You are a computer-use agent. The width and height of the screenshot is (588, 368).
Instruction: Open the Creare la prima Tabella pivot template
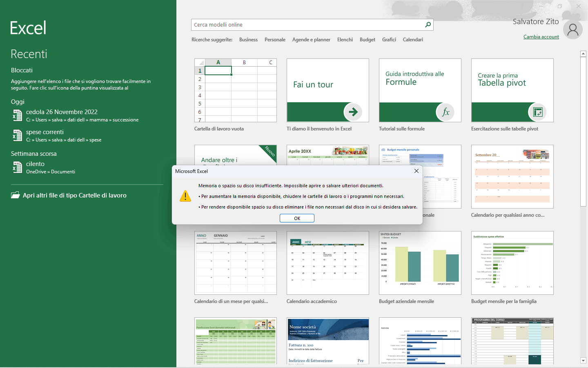512,90
